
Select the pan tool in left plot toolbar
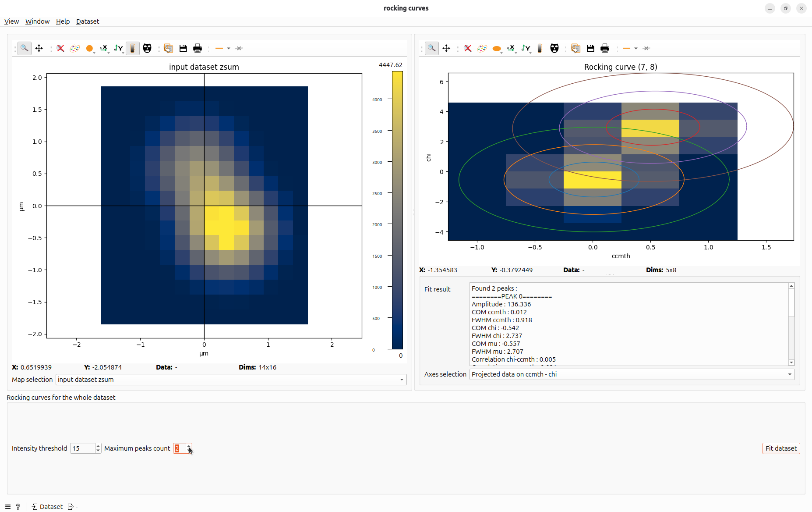[x=39, y=48]
